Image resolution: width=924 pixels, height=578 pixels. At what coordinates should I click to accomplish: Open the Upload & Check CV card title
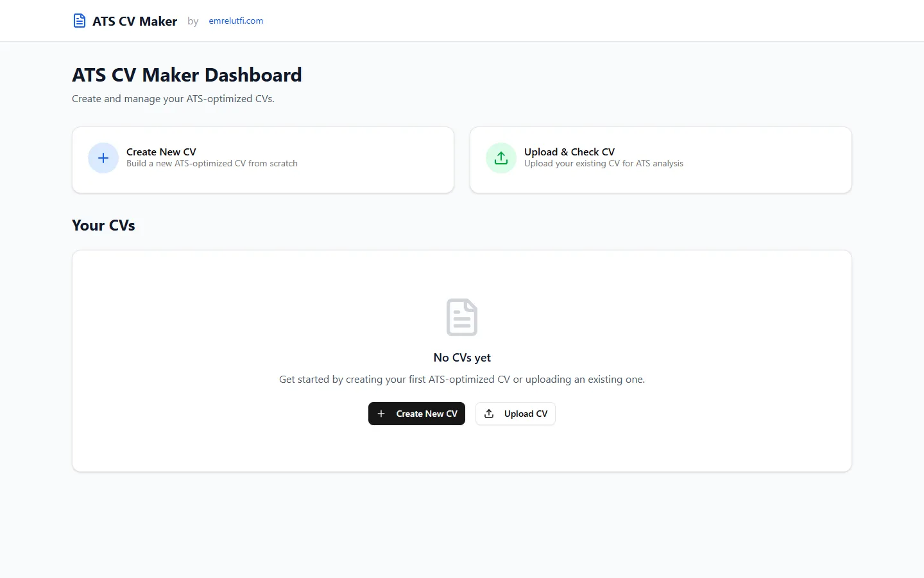tap(569, 152)
